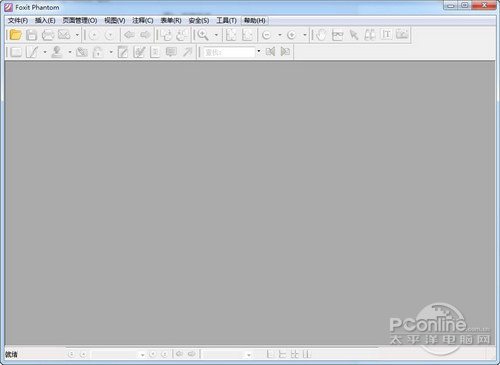The height and width of the screenshot is (365, 500).
Task: Click the find next button
Action: click(x=285, y=52)
